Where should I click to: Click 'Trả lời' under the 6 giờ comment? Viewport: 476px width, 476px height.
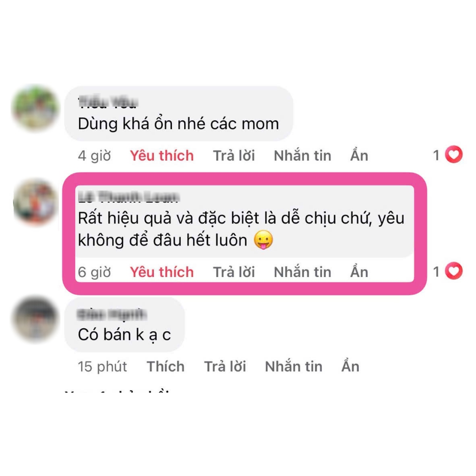pos(234,272)
